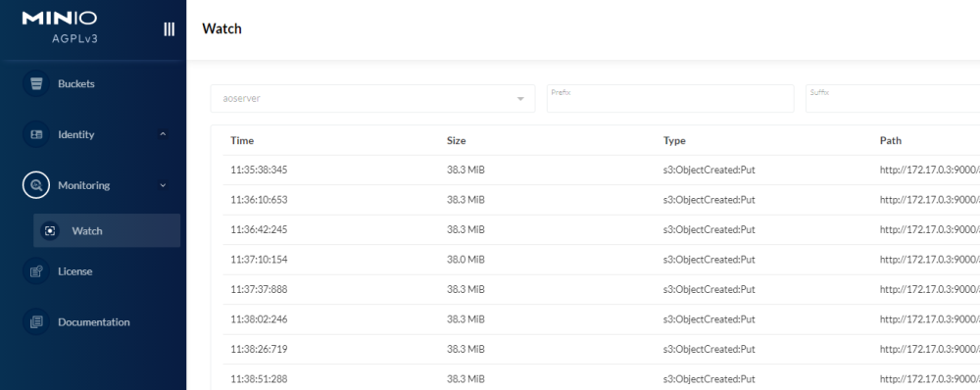980x390 pixels.
Task: Click the Time column header
Action: coord(242,141)
